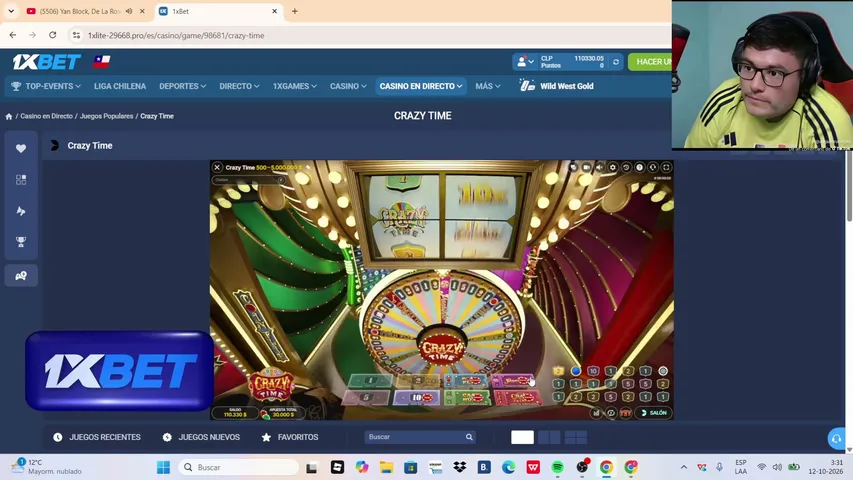Open a new browser tab
The width and height of the screenshot is (853, 480).
click(294, 11)
